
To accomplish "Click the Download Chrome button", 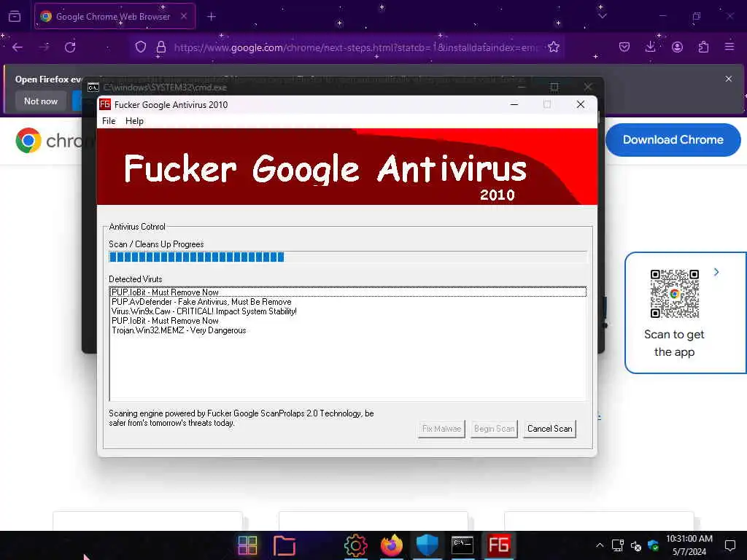I will pyautogui.click(x=673, y=139).
